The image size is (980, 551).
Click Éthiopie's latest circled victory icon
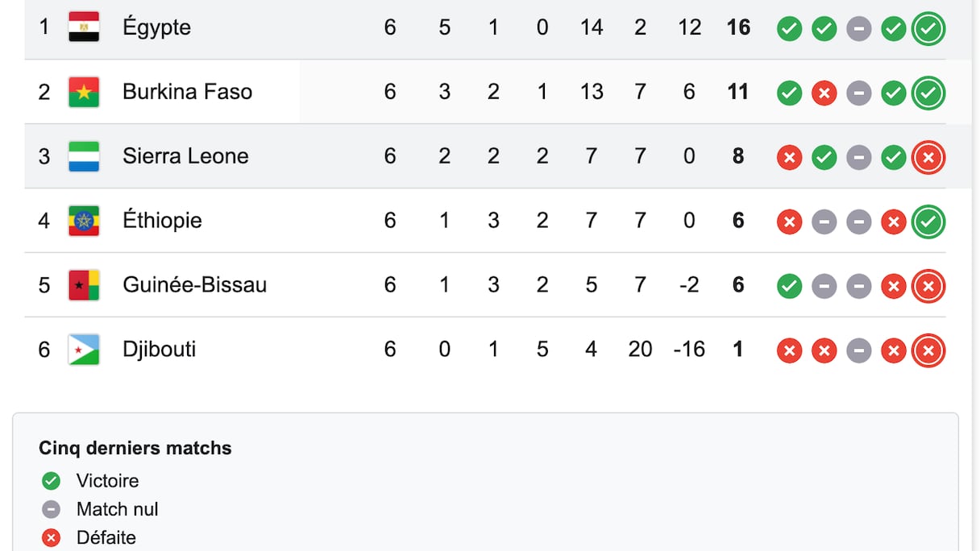pos(928,222)
